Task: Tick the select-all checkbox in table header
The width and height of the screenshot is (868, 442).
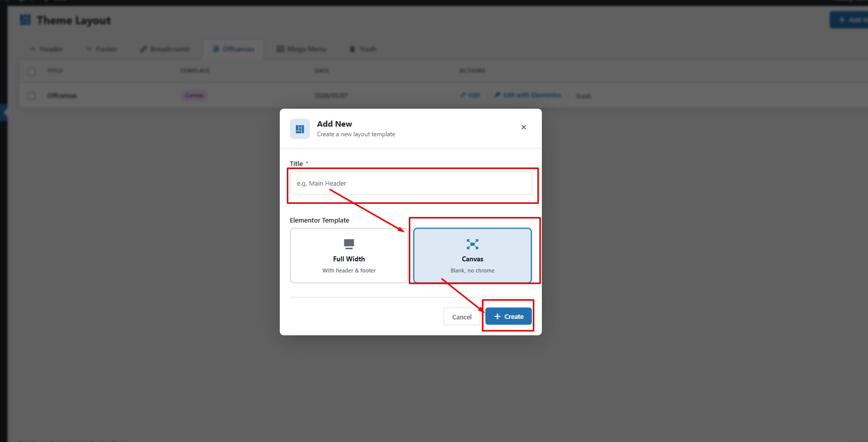Action: click(x=31, y=71)
